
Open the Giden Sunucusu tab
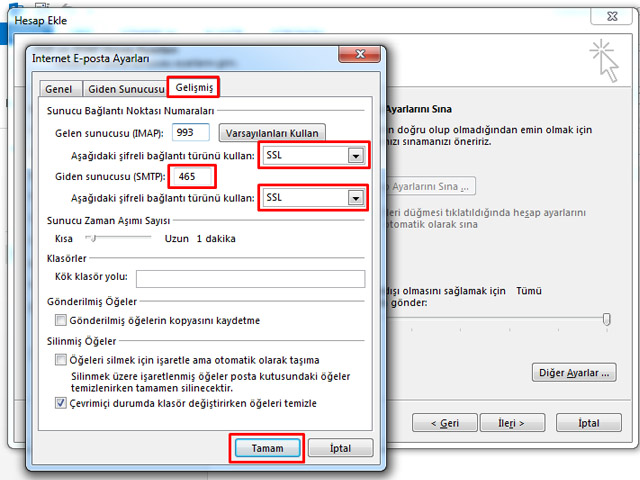[124, 88]
